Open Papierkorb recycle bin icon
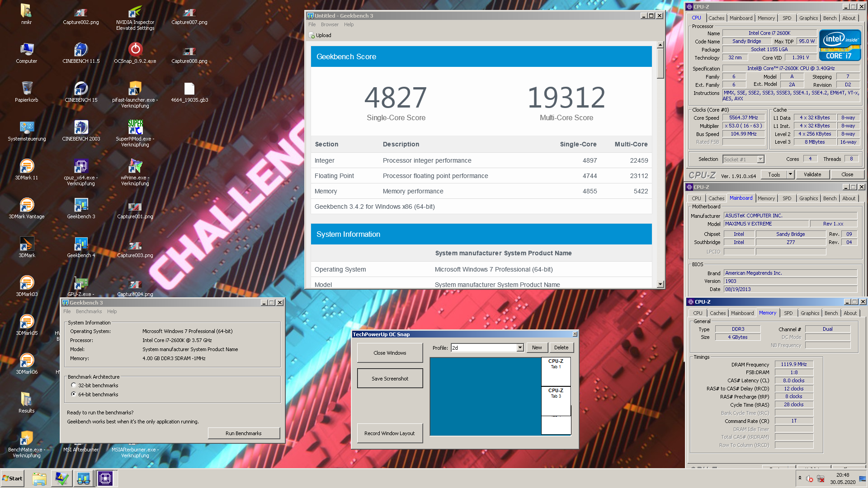The image size is (868, 488). point(27,92)
